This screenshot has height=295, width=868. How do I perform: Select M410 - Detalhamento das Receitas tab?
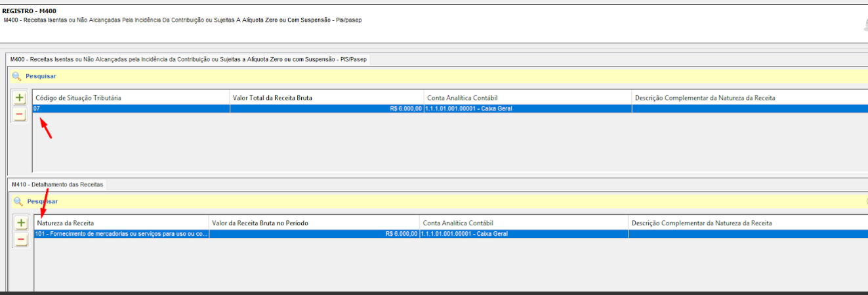pos(57,185)
